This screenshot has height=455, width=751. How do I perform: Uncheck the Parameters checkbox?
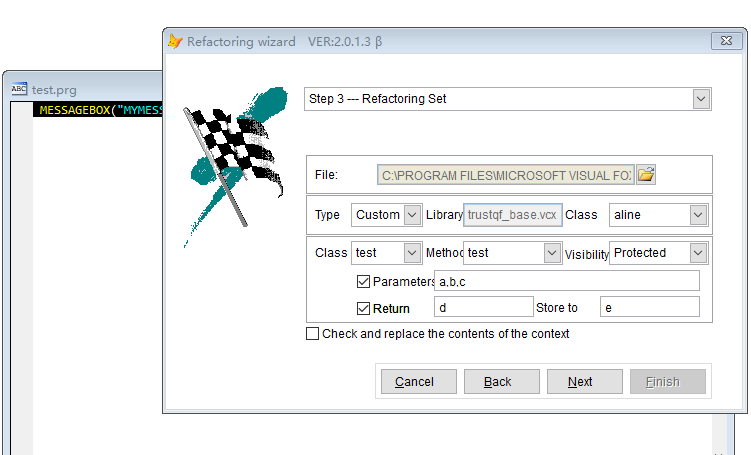click(x=363, y=281)
